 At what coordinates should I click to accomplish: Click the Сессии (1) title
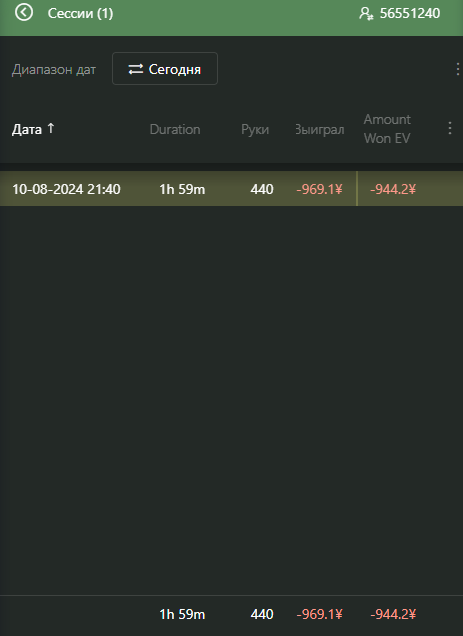coord(80,13)
